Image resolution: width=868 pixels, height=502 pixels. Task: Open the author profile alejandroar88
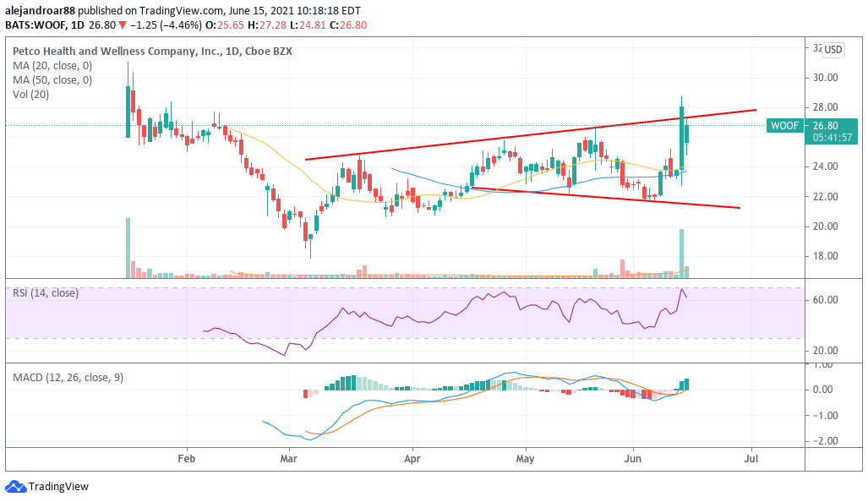pos(40,10)
